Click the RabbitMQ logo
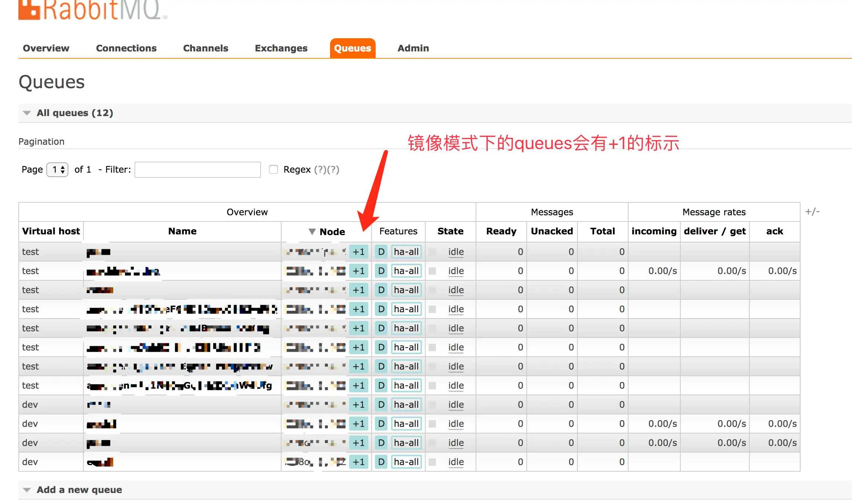This screenshot has height=504, width=852. (x=92, y=9)
